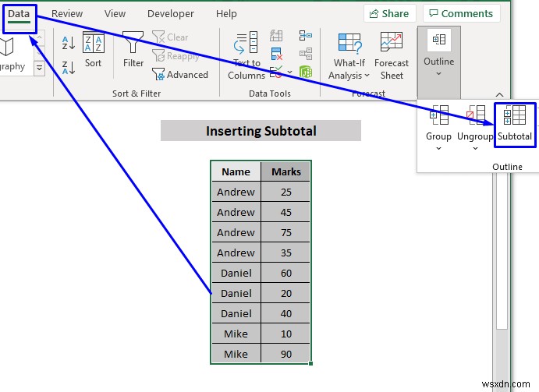Create a Forecast Sheet
This screenshot has width=539, height=392.
click(x=392, y=56)
